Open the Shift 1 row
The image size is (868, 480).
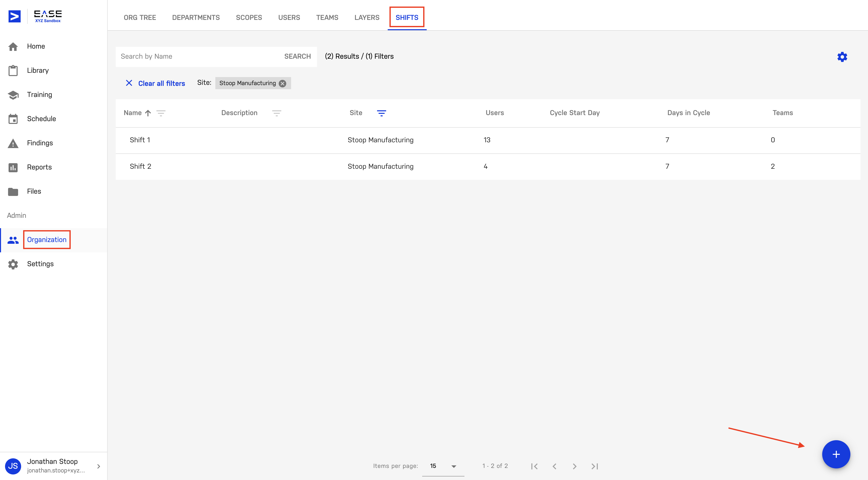pyautogui.click(x=488, y=140)
